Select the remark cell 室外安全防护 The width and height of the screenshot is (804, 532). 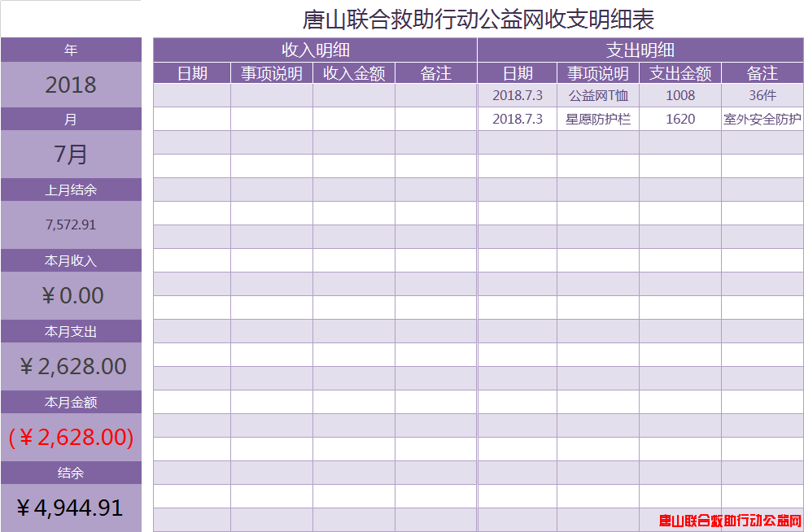[x=762, y=119]
